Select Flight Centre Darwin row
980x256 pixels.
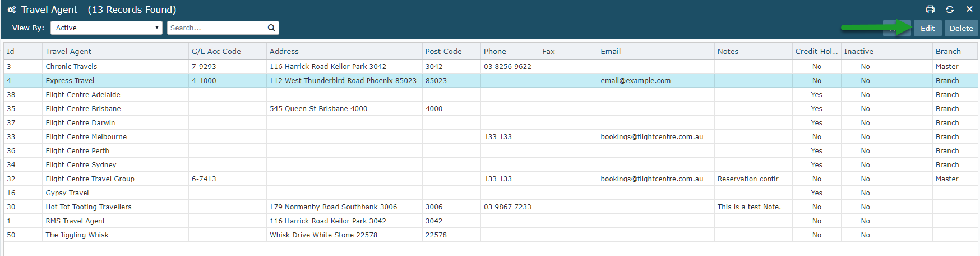pos(491,122)
